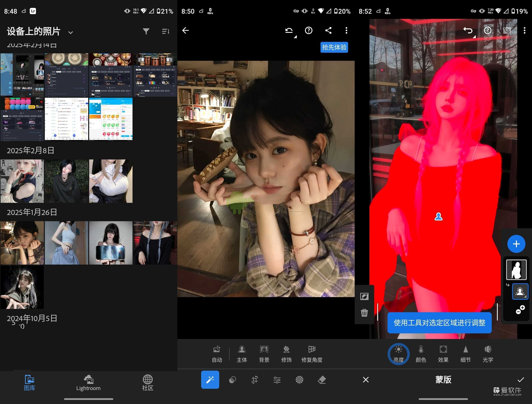Screen dimensions: 532x404
Task: Select the 修复角度 geometry fix action
Action: (312, 354)
